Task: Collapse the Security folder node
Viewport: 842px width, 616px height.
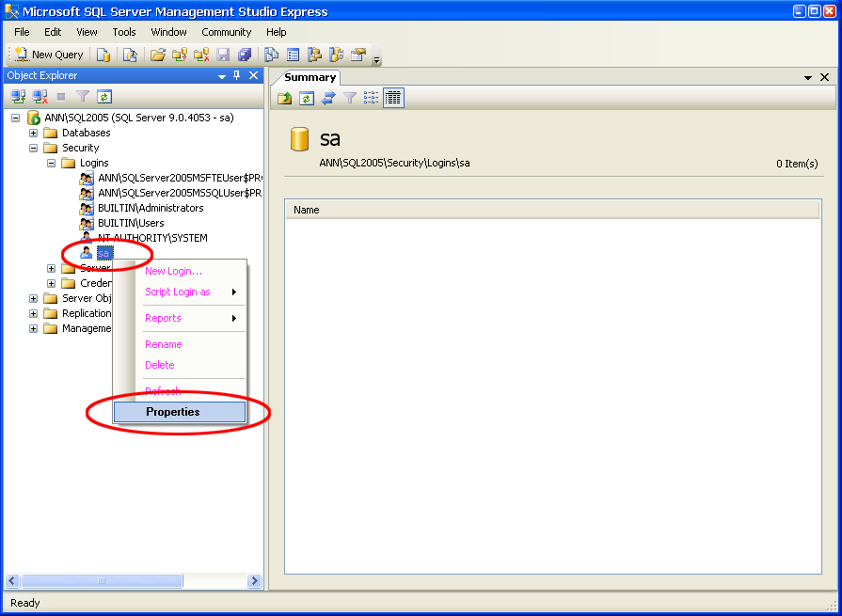Action: tap(34, 148)
